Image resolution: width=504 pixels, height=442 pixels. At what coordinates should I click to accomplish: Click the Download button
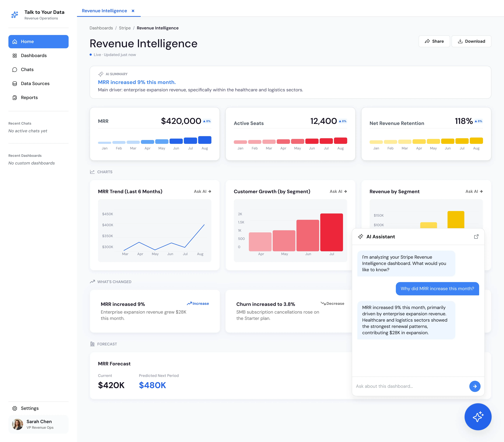(471, 41)
